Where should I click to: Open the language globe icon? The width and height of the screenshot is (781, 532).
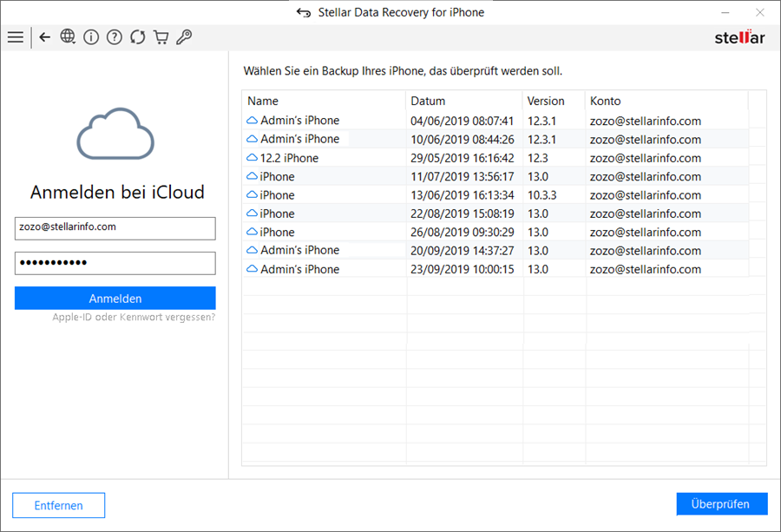pyautogui.click(x=68, y=37)
